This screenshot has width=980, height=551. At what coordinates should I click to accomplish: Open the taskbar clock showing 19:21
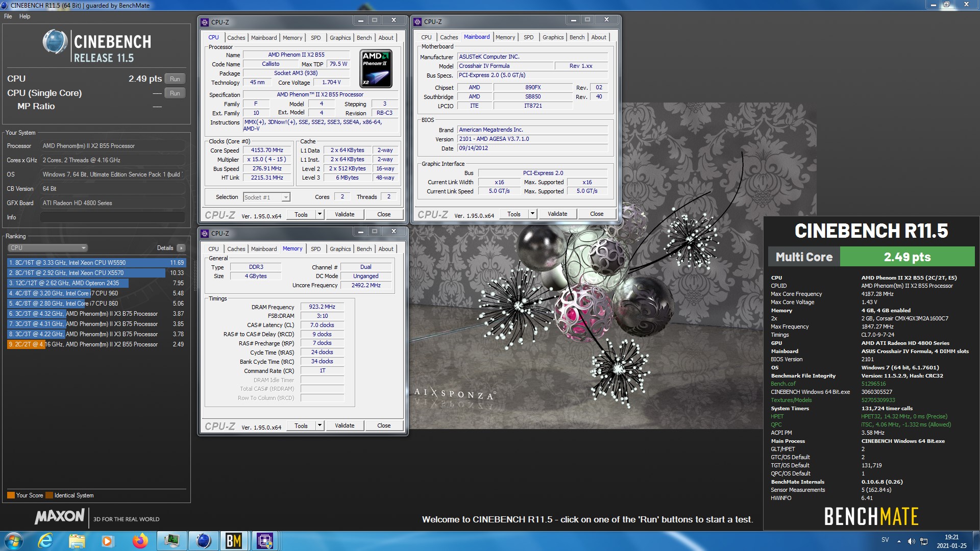pyautogui.click(x=951, y=541)
